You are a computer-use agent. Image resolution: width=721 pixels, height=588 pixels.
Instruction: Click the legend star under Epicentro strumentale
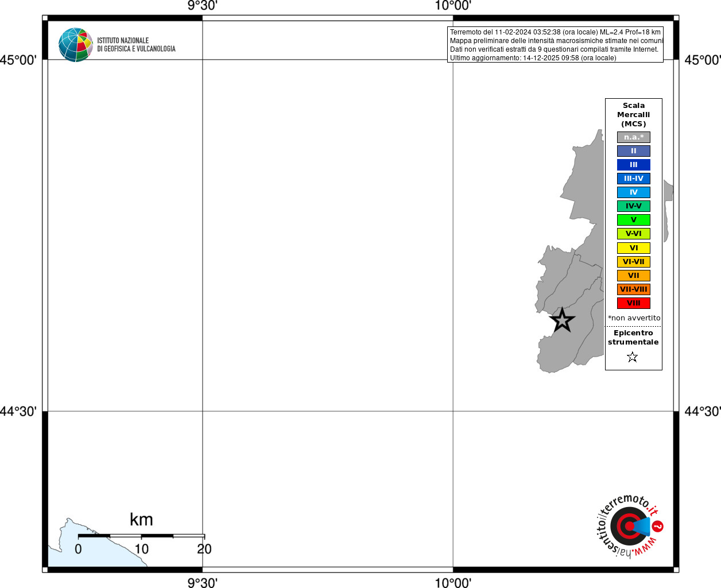pyautogui.click(x=633, y=357)
